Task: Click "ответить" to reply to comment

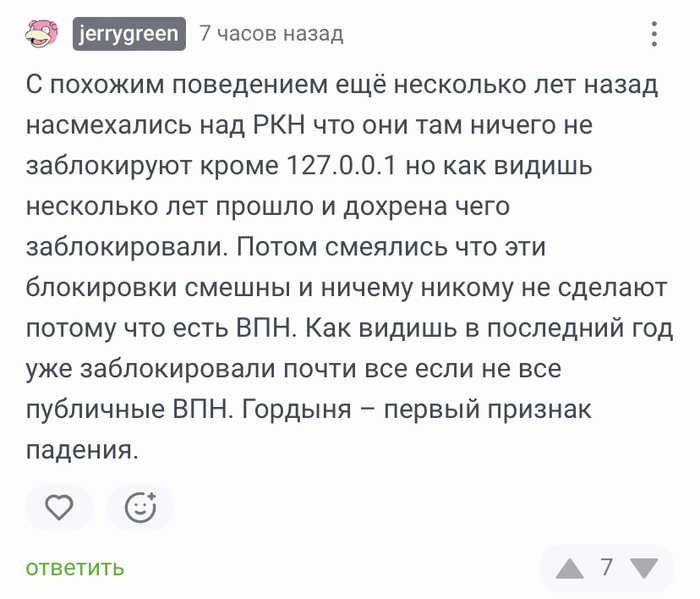Action: coord(75,568)
